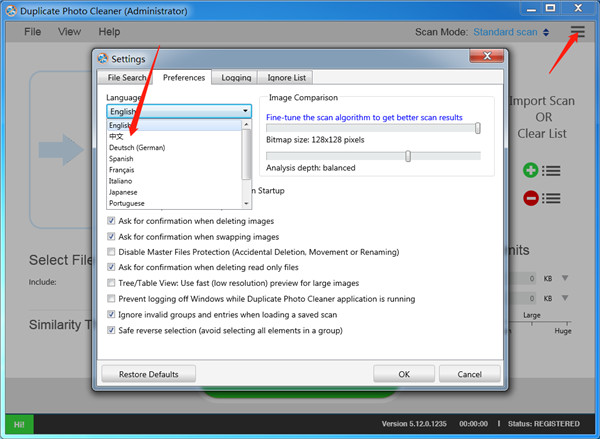Click Version 5.12.0.1235 in status bar
This screenshot has width=600, height=439.
click(x=414, y=424)
